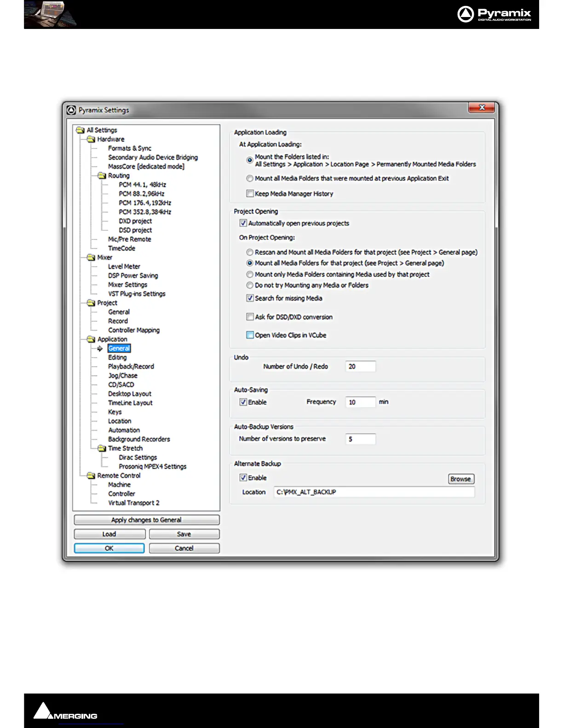Toggle Ask for DSD/DXD conversion checkbox
This screenshot has width=563, height=728.
250,317
